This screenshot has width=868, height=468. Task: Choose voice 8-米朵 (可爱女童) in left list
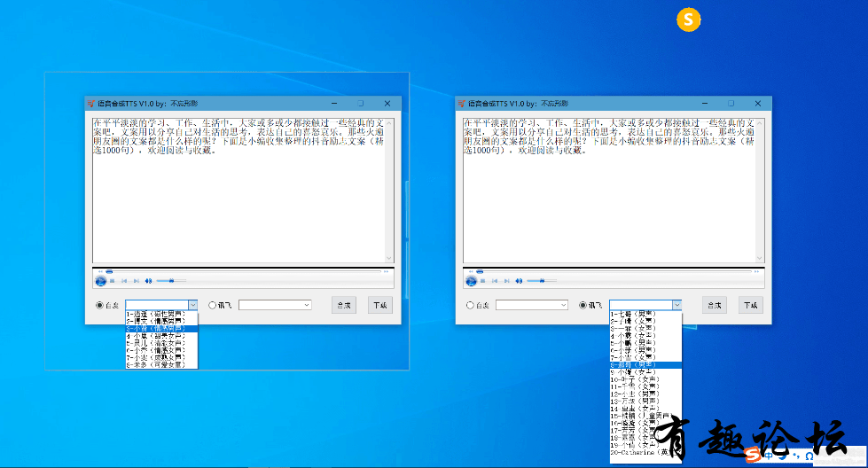(x=161, y=364)
